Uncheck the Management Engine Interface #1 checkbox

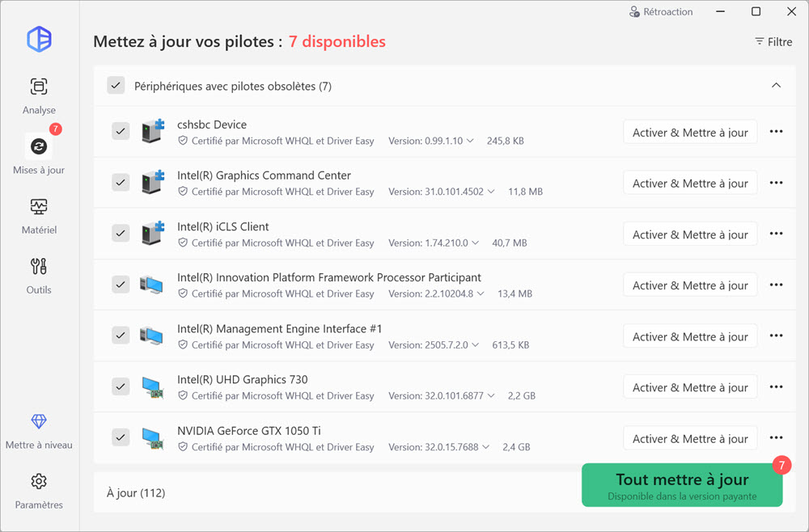coord(121,336)
